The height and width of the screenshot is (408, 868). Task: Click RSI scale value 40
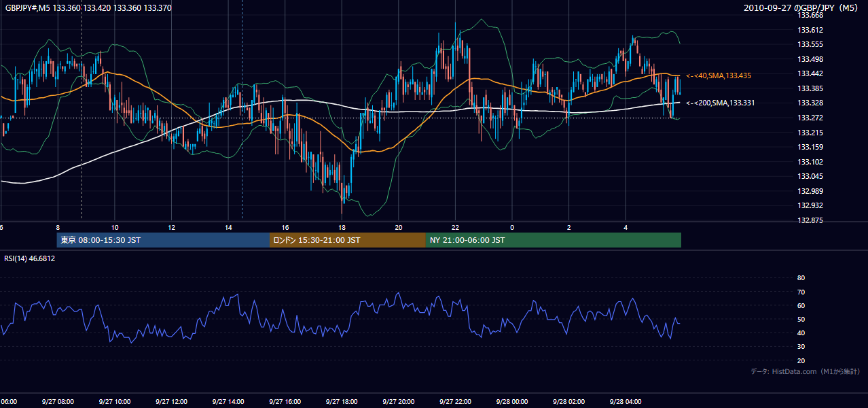(x=801, y=333)
